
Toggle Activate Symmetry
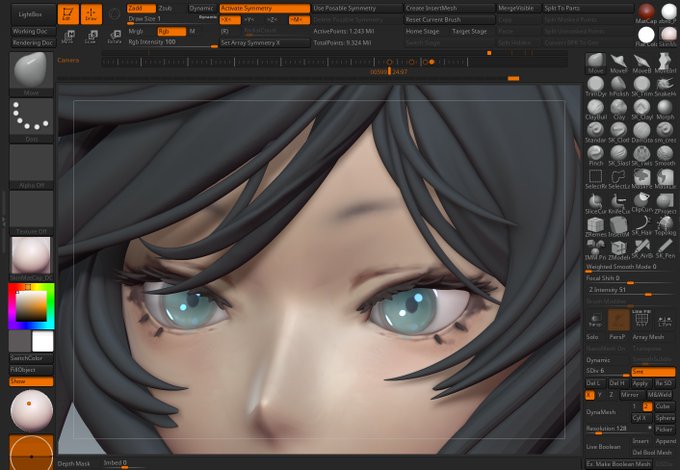point(265,8)
